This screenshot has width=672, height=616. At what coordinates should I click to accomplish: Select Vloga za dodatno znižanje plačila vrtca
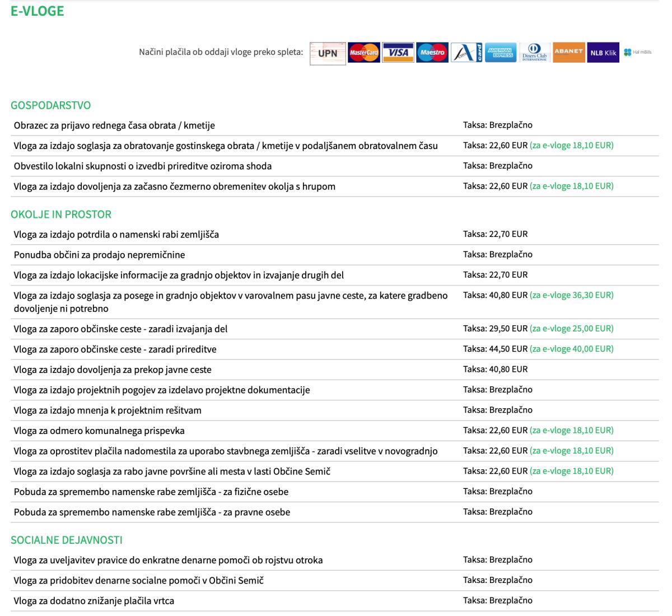coord(94,601)
